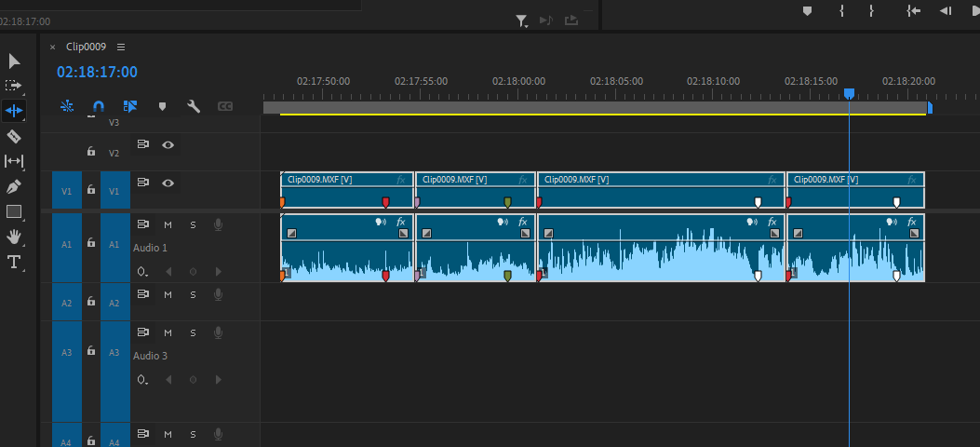Mute the A1 audio track
Image resolution: width=980 pixels, height=447 pixels.
168,225
